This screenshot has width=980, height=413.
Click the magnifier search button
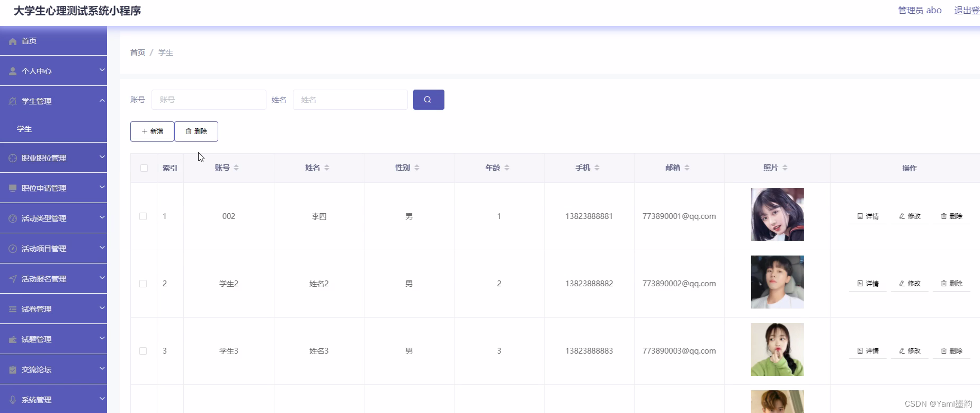tap(429, 100)
